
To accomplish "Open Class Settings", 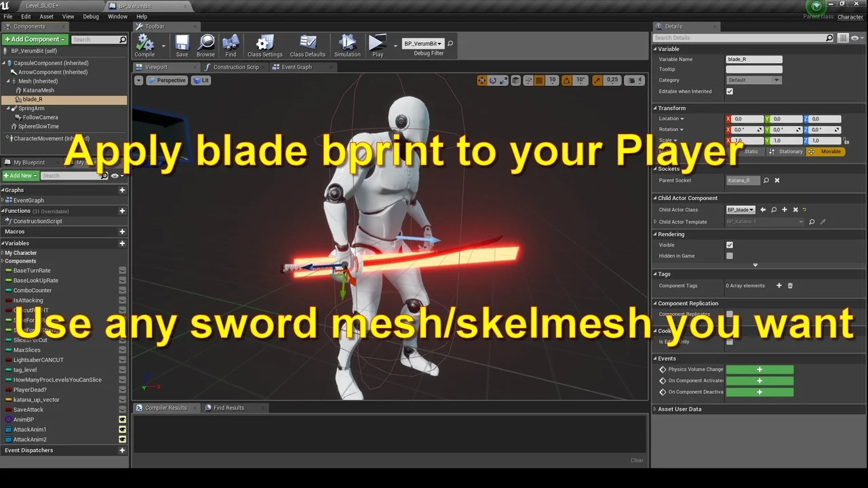I will click(264, 45).
